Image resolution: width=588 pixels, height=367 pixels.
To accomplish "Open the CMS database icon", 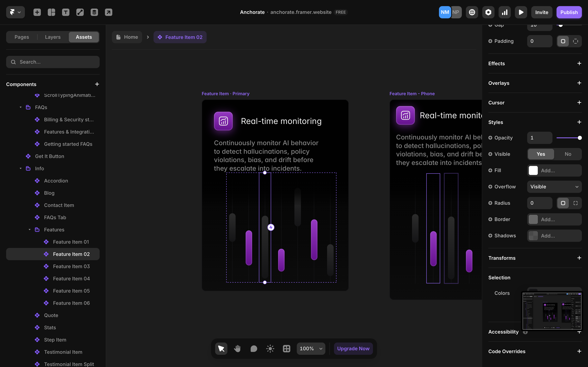I will [x=94, y=12].
